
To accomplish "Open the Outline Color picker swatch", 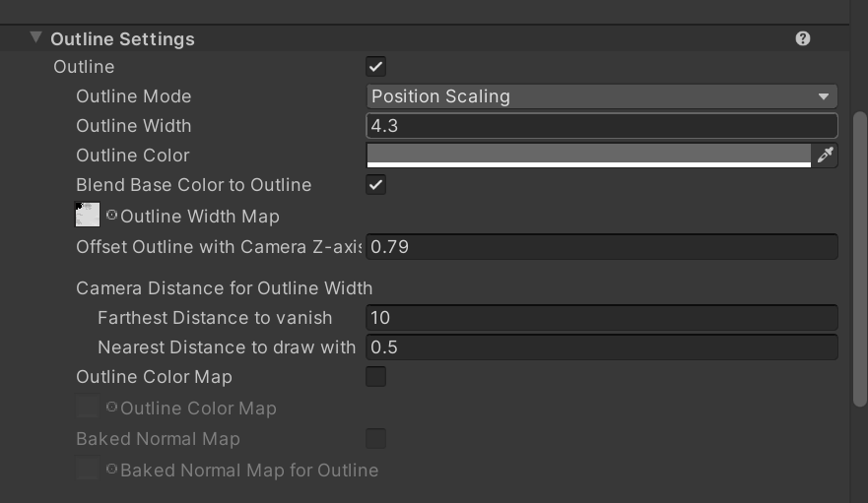I will coord(588,155).
